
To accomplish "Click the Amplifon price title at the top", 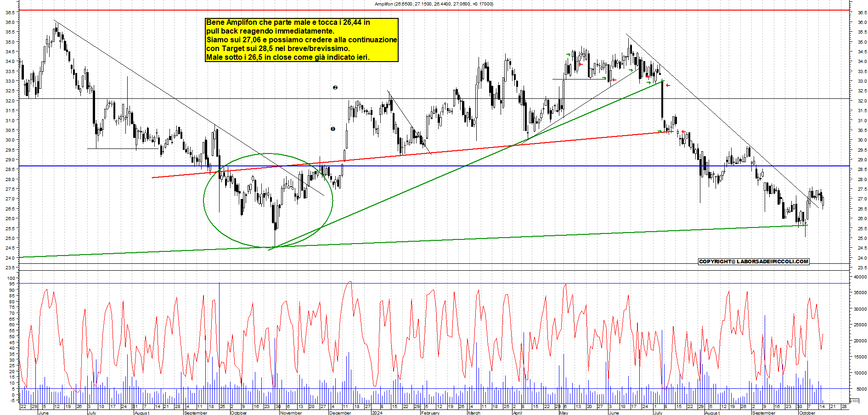I will click(x=434, y=4).
